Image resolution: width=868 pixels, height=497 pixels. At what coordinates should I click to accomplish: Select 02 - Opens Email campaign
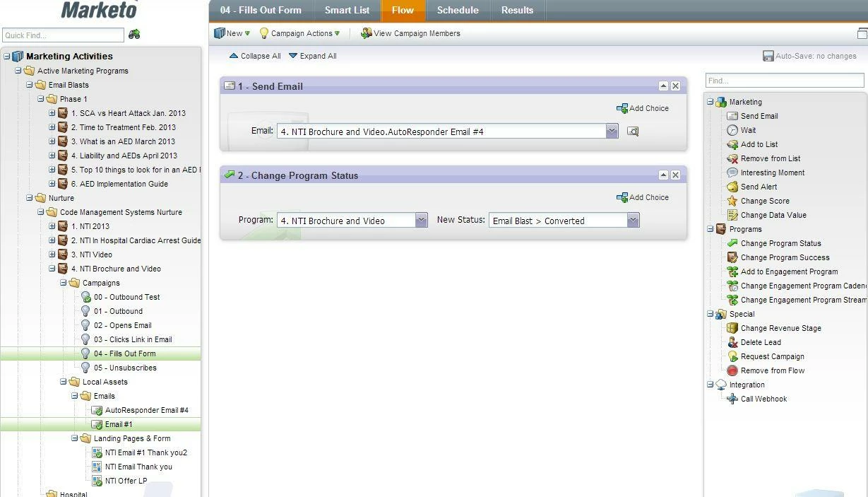tap(122, 325)
